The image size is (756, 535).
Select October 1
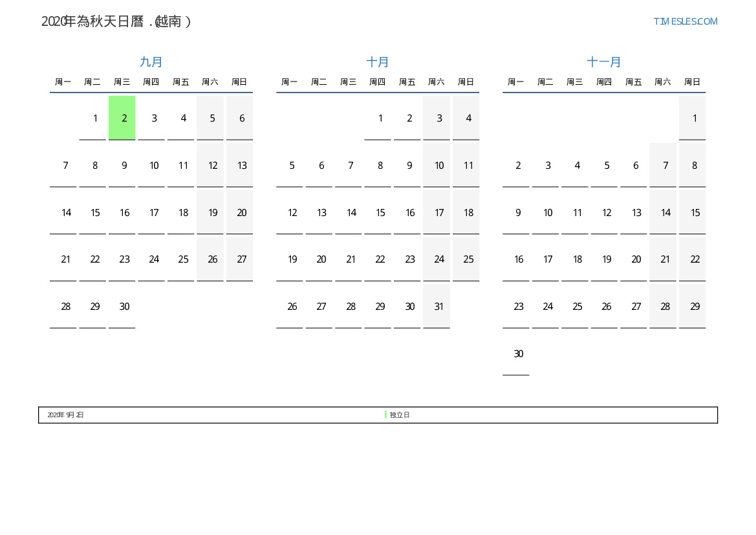tap(378, 118)
